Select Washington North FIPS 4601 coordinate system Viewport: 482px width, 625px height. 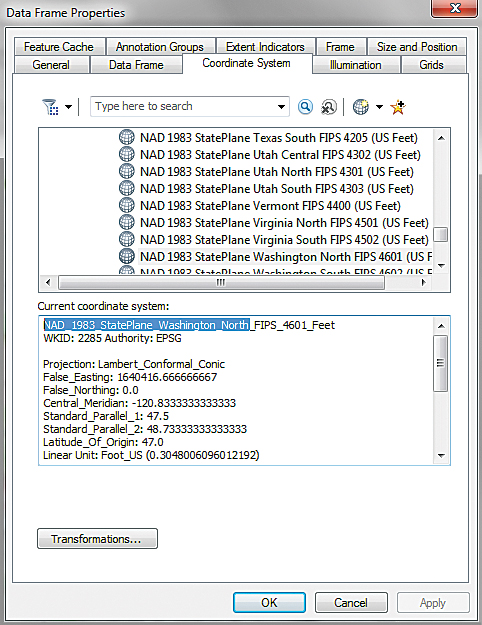pyautogui.click(x=286, y=257)
